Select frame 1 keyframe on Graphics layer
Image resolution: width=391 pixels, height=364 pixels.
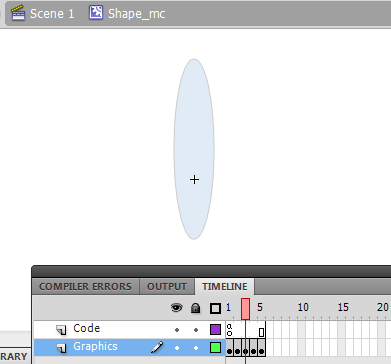click(229, 348)
